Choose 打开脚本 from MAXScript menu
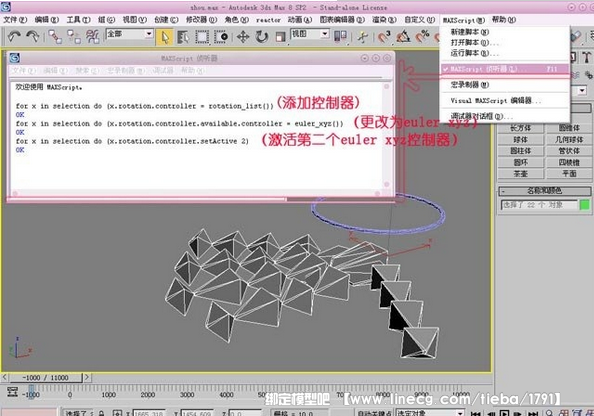 [x=505, y=42]
